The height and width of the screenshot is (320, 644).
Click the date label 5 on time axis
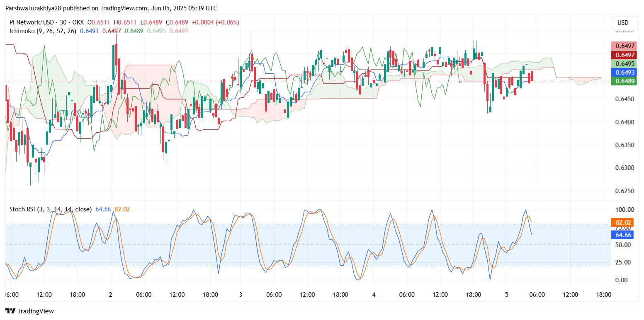tap(506, 295)
